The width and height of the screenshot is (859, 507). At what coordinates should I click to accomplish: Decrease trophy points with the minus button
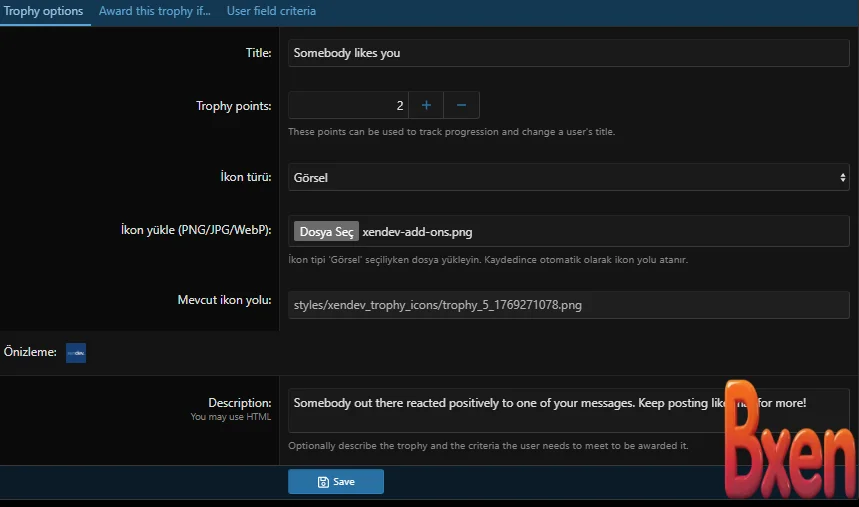pyautogui.click(x=461, y=105)
